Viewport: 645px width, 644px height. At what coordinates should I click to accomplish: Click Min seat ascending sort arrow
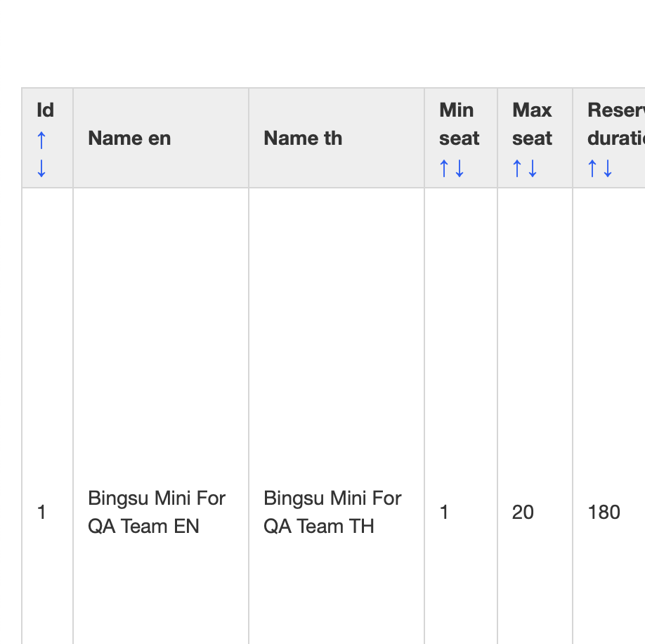[x=444, y=169]
